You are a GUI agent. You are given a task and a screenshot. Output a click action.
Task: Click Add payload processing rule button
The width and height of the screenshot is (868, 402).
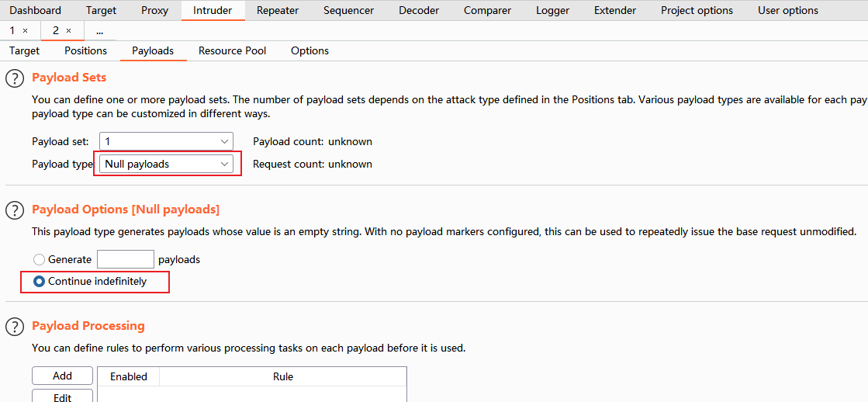coord(63,376)
